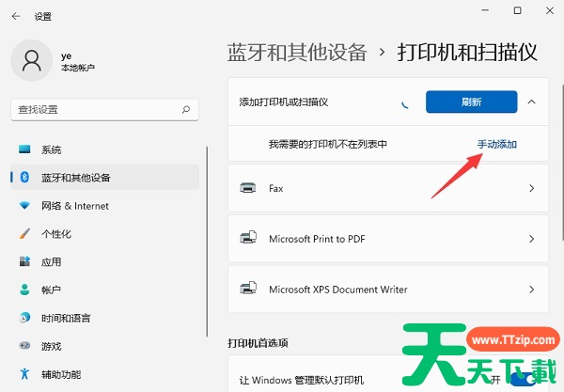Select the Accessibility figure icon

[x=24, y=373]
